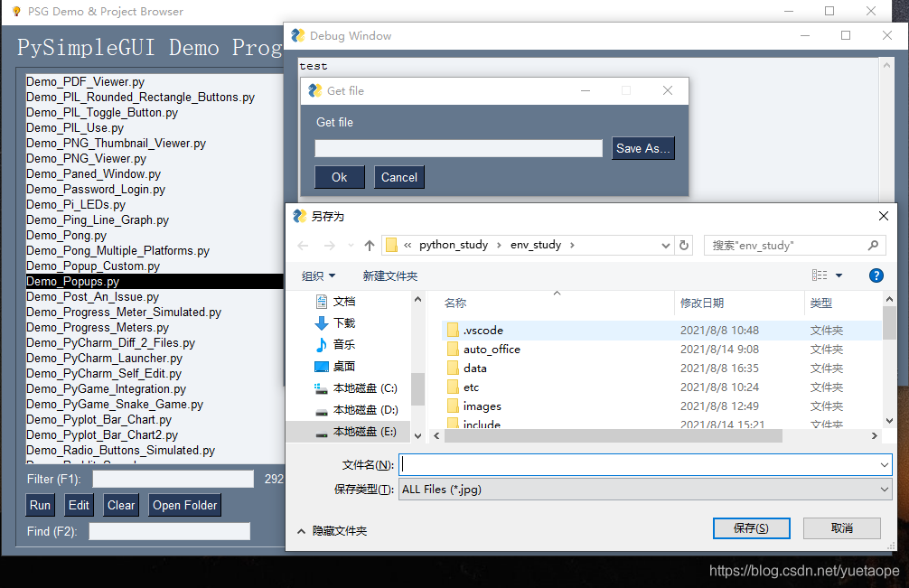Focus the Filter (F1) input
Viewport: 909px width, 588px height.
173,479
